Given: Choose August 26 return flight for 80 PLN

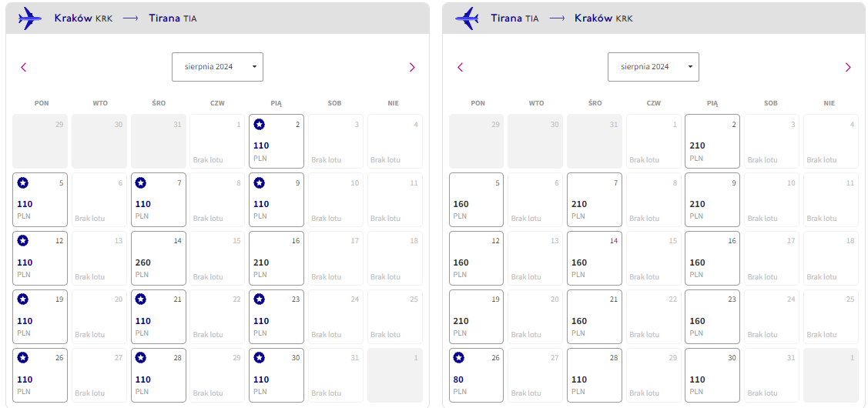Looking at the screenshot, I should click(x=476, y=375).
